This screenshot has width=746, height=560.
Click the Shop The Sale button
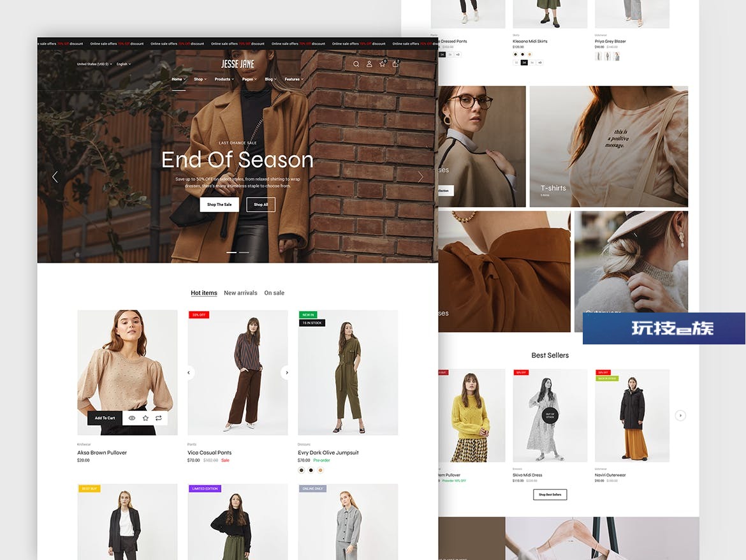(219, 204)
